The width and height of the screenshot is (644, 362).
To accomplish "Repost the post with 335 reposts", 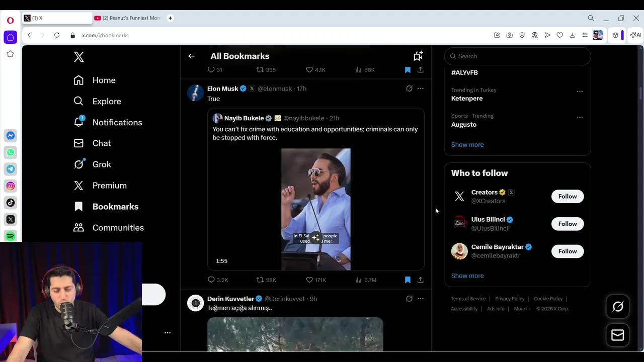I will 266,70.
